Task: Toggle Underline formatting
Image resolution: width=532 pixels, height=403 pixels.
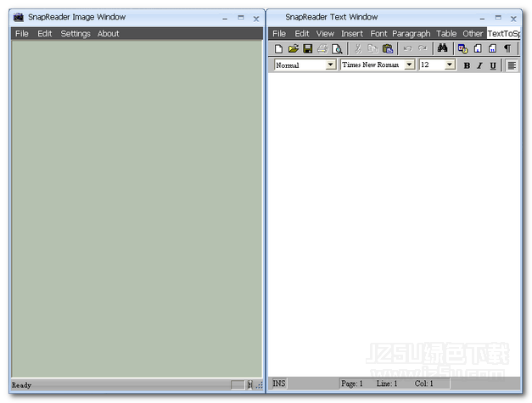Action: pos(493,65)
